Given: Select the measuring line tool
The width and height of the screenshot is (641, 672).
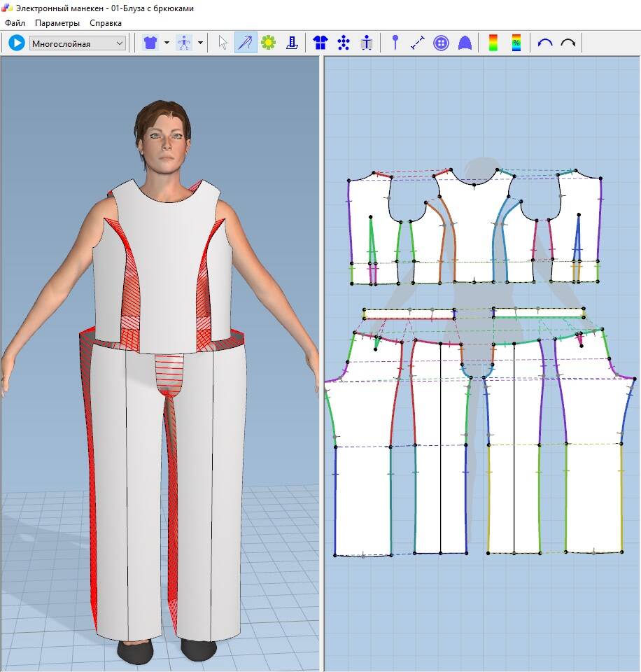Looking at the screenshot, I should coord(418,43).
